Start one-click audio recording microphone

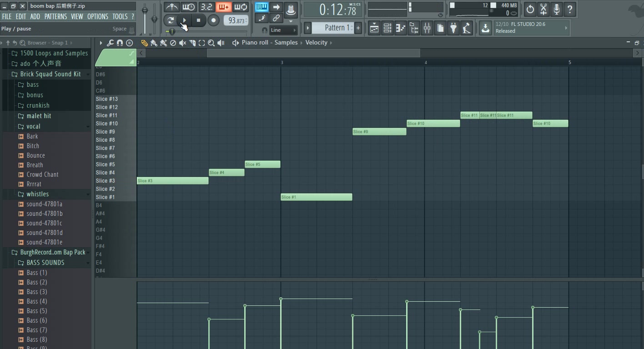pos(556,9)
